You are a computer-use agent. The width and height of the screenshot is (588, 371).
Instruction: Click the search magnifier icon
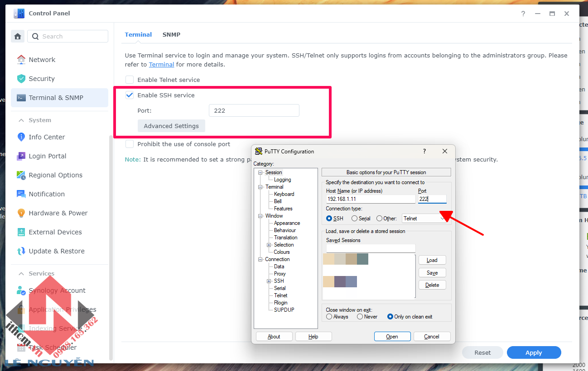point(35,37)
